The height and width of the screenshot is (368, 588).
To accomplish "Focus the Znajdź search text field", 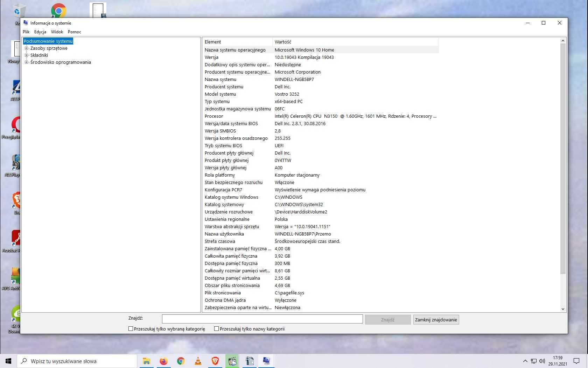I will 262,319.
